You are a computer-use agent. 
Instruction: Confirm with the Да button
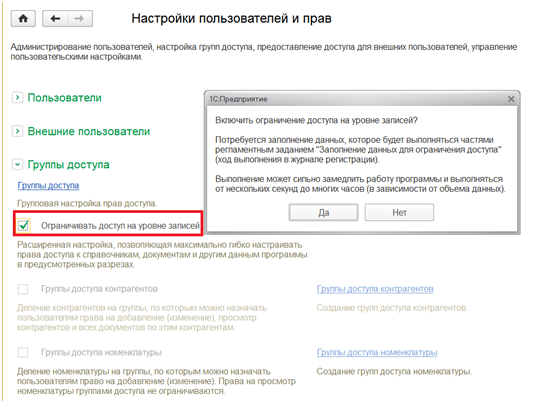tap(323, 213)
